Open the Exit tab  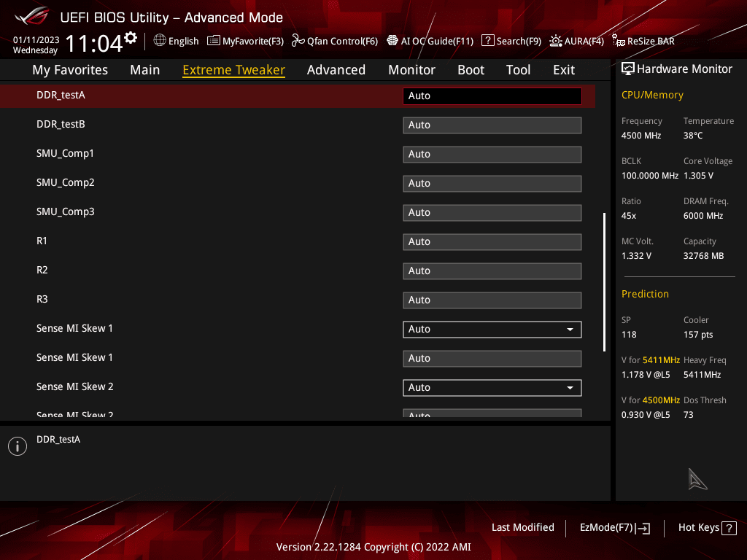pos(564,70)
